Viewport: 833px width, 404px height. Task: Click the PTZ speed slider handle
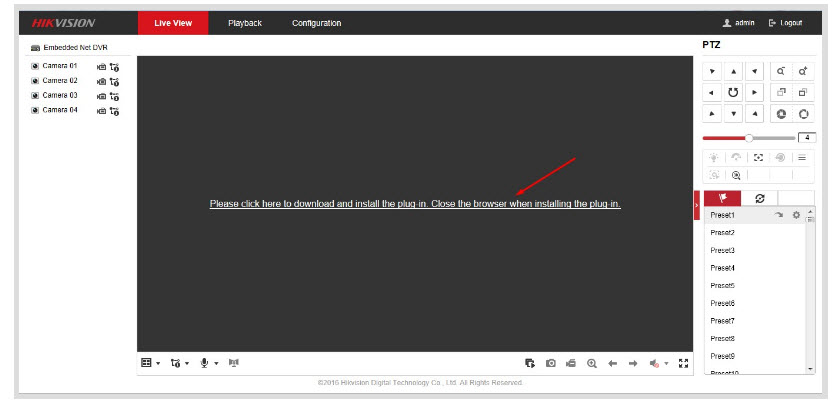(749, 138)
